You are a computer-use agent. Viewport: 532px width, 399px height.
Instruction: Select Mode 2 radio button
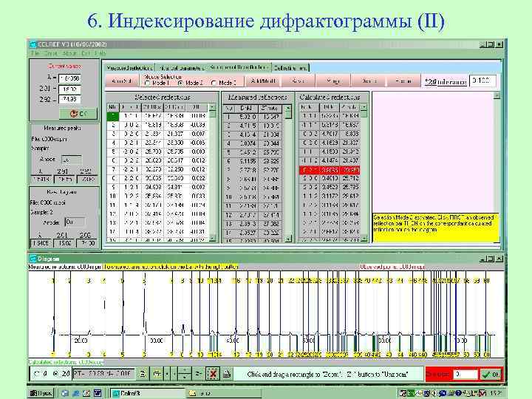click(x=180, y=83)
